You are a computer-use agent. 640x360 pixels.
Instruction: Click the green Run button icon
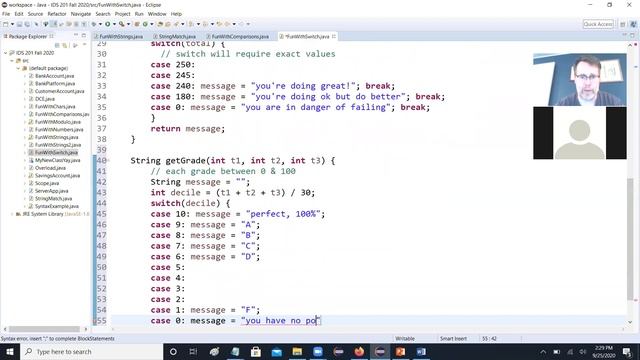pyautogui.click(x=108, y=24)
